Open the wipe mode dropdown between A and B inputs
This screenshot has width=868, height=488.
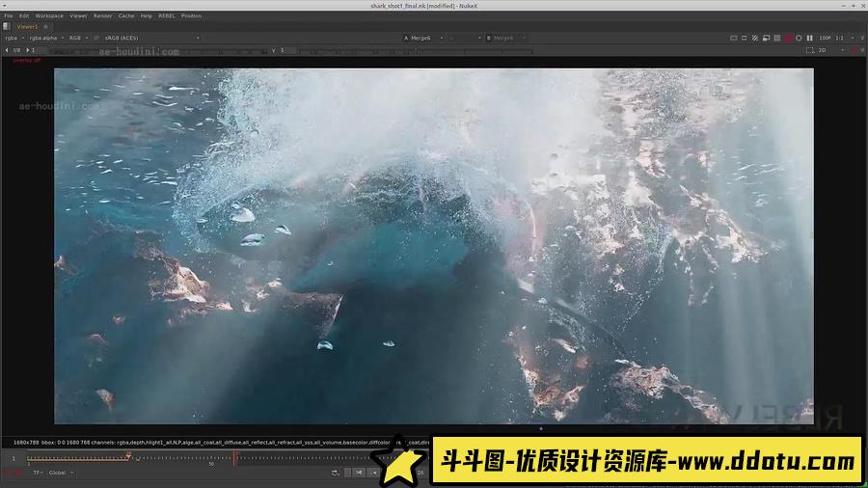tap(465, 39)
